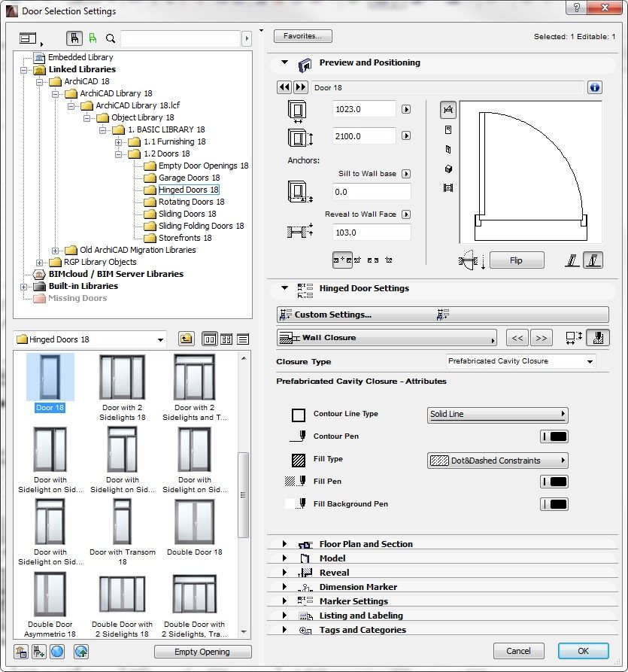The image size is (628, 672).
Task: Open Fill Type Dot&Dashed Constraints menu
Action: pos(497,461)
